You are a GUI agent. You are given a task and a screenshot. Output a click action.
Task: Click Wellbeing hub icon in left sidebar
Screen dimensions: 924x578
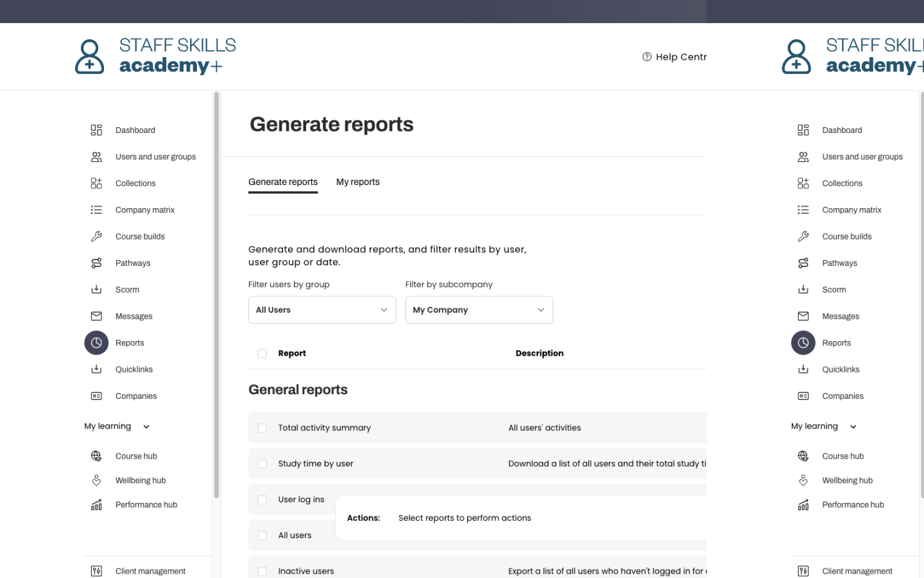[x=96, y=480]
